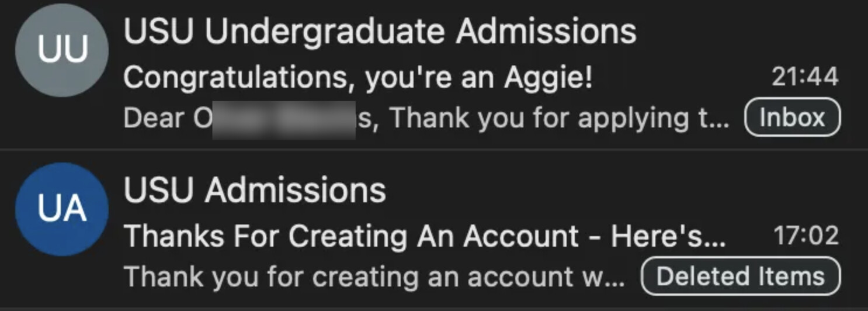Click the 17:02 timestamp
The image size is (868, 311).
pos(806,236)
